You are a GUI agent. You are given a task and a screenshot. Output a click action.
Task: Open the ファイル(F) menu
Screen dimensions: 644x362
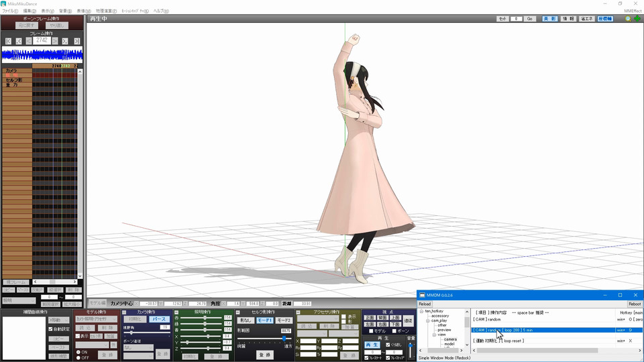point(10,11)
